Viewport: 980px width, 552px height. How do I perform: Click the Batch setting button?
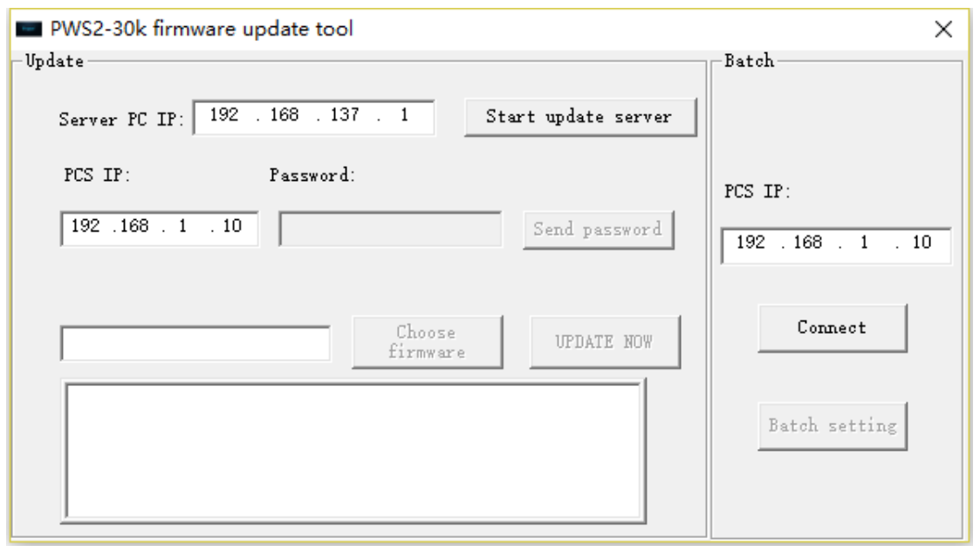point(832,425)
